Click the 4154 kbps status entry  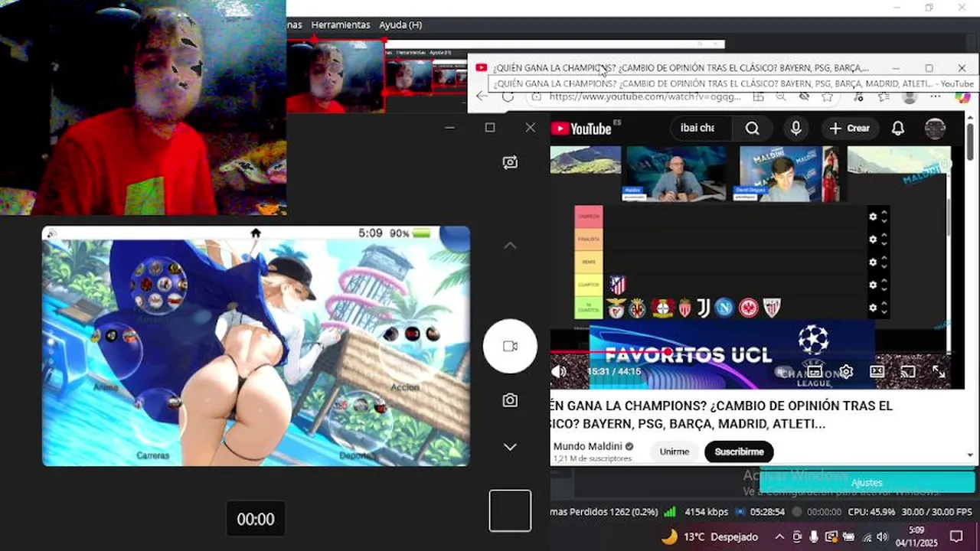coord(707,512)
